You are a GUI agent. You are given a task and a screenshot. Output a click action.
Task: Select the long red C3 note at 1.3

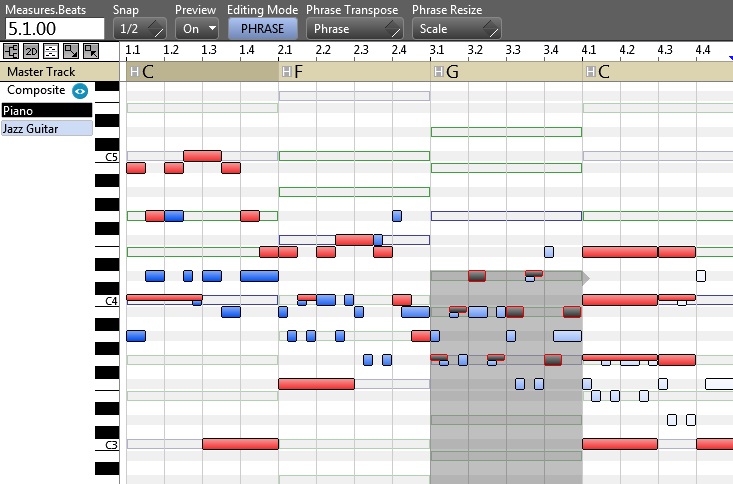pos(240,444)
